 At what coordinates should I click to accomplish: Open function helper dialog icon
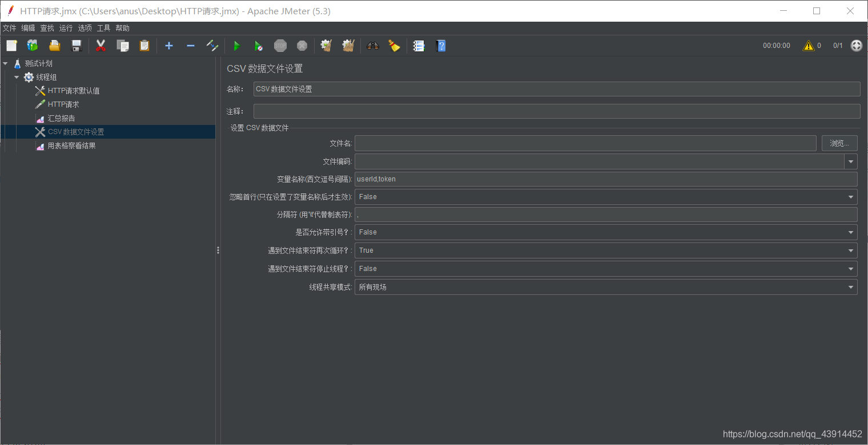pos(419,46)
